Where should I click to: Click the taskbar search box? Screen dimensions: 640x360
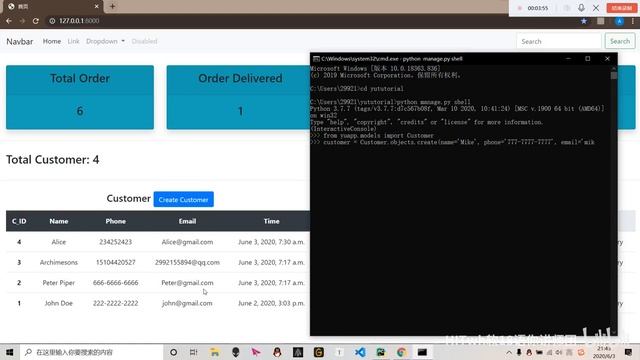[x=92, y=352]
